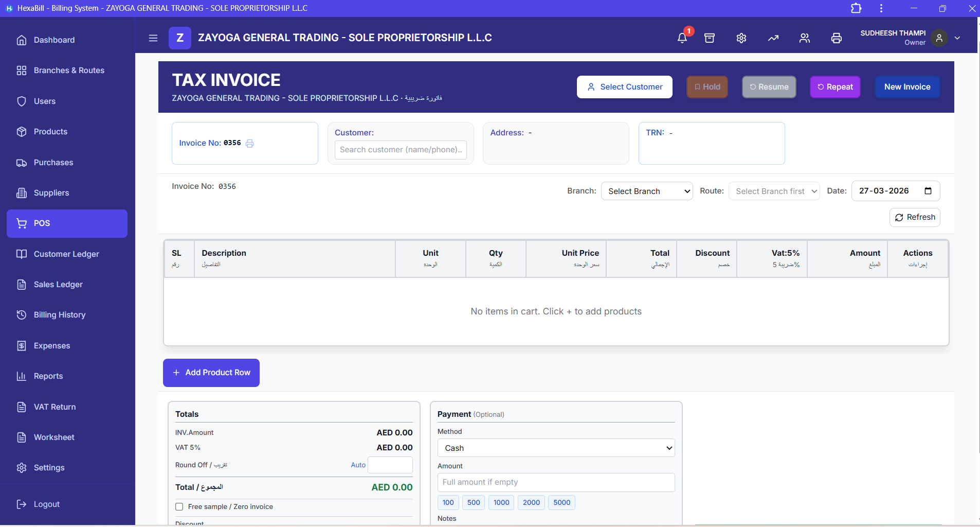The height and width of the screenshot is (527, 980).
Task: Open Billing History section
Action: 67,315
